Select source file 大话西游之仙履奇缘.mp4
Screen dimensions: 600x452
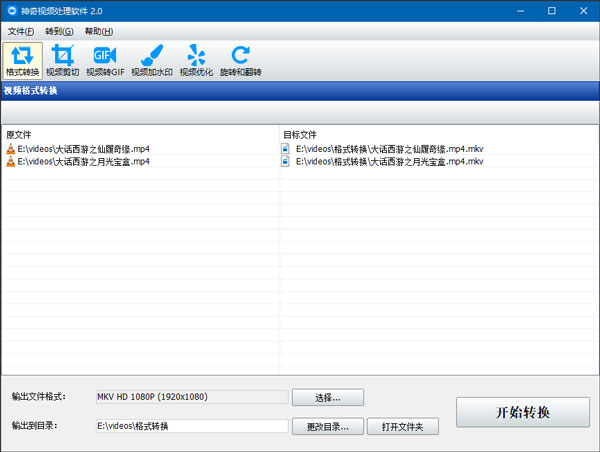pos(83,149)
